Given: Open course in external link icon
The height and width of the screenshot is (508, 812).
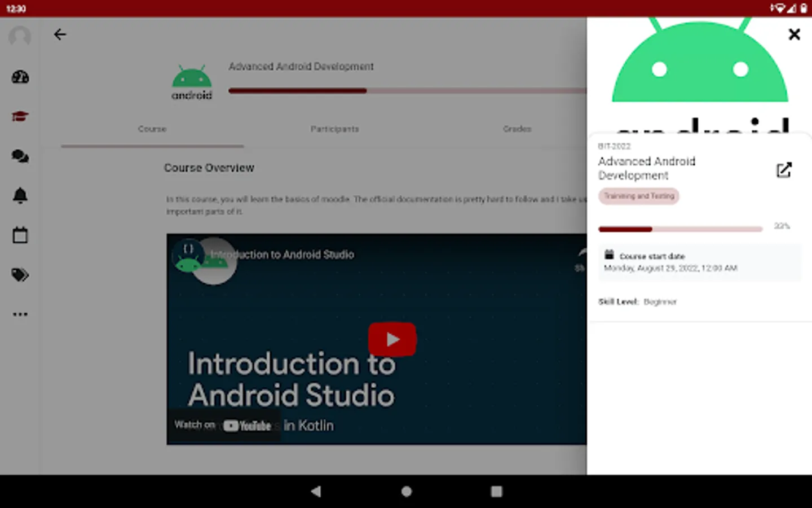Looking at the screenshot, I should point(784,170).
